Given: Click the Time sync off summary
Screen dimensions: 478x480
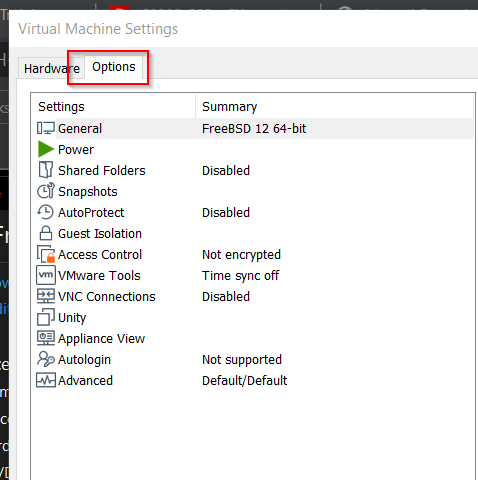Looking at the screenshot, I should (241, 276).
